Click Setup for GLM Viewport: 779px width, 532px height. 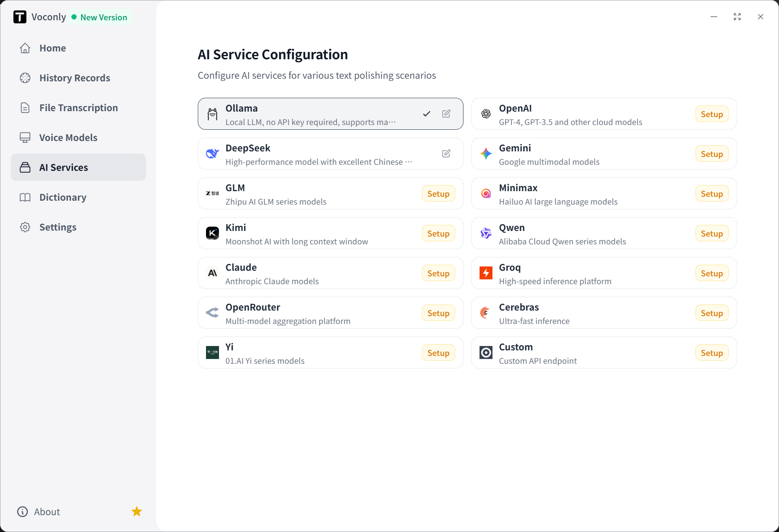438,194
